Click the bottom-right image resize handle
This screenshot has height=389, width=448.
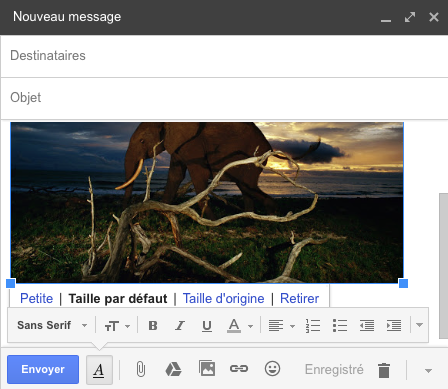pos(403,283)
